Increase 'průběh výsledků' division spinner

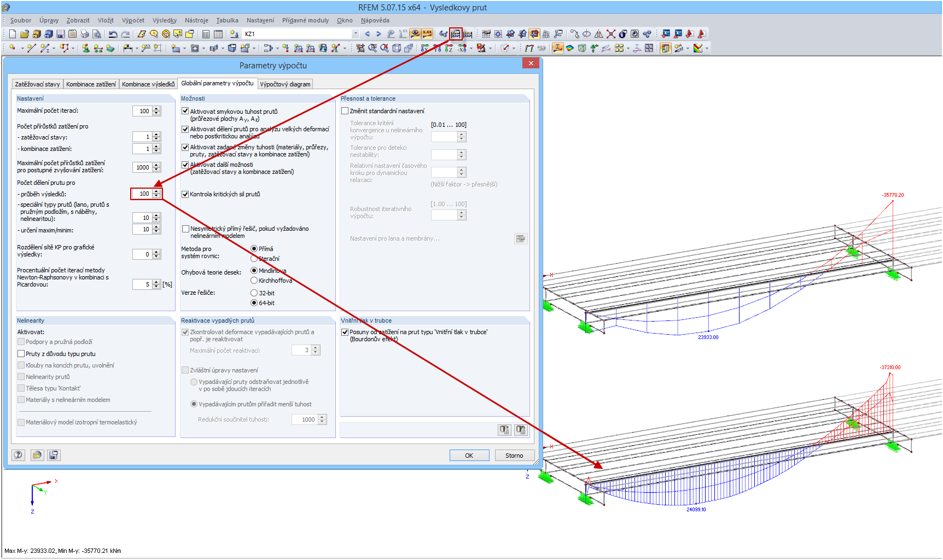pos(156,191)
